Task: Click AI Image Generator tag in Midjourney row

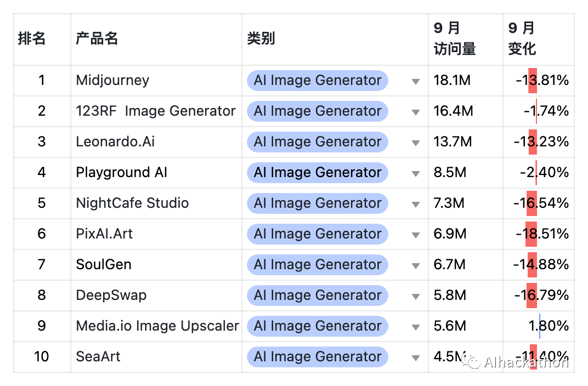Action: pyautogui.click(x=317, y=81)
